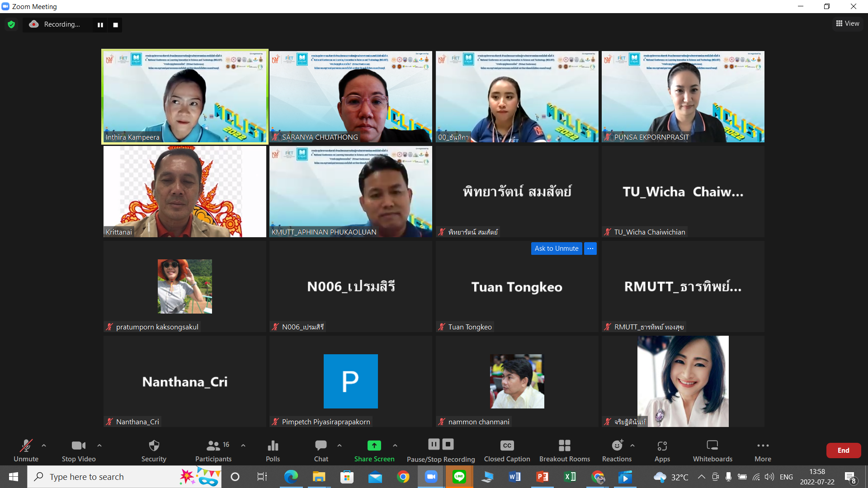
Task: Open the Apps icon in toolbar
Action: (662, 450)
